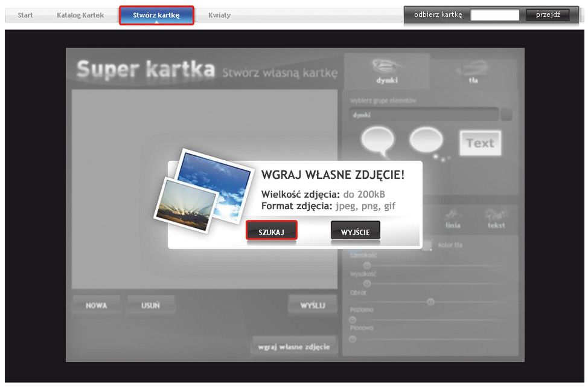Click the NOWA button

click(97, 305)
